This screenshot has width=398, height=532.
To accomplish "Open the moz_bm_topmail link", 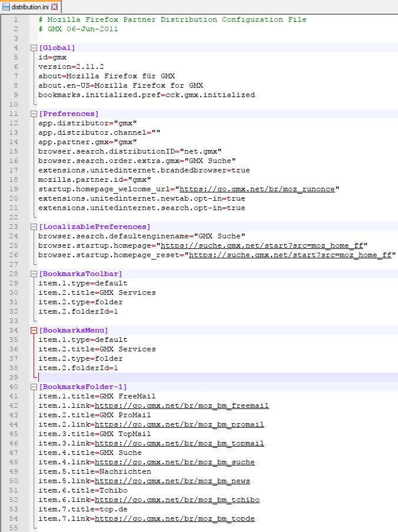I will click(x=179, y=444).
